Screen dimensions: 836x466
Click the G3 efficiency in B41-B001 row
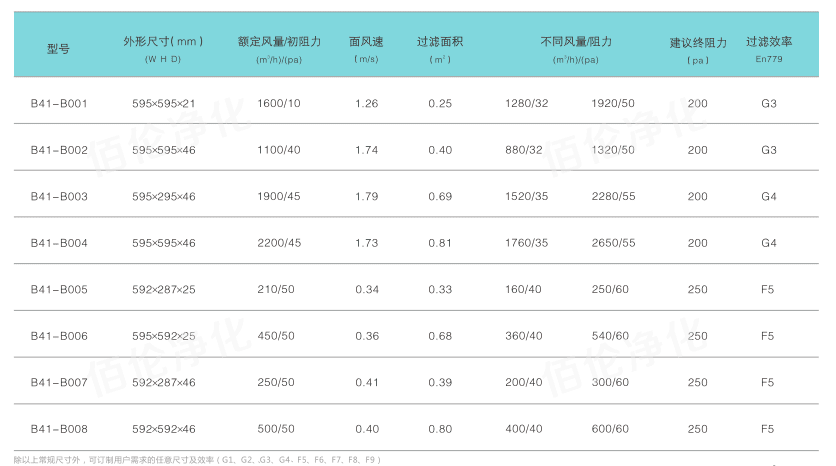pos(769,103)
